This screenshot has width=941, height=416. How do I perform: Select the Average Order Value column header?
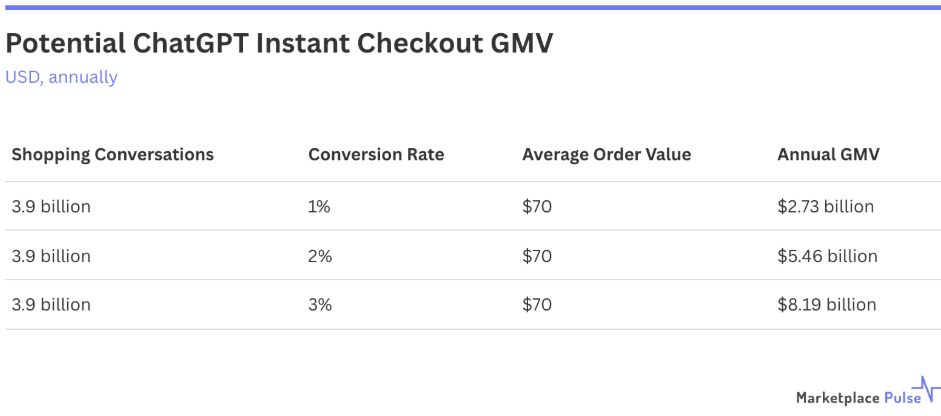coord(606,155)
